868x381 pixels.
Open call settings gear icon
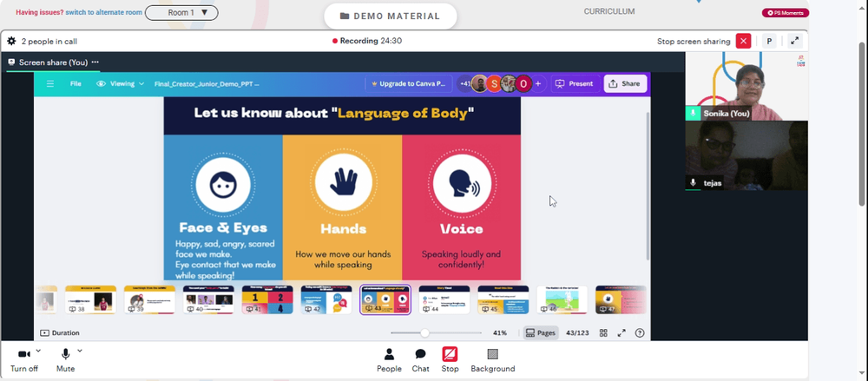pos(11,41)
